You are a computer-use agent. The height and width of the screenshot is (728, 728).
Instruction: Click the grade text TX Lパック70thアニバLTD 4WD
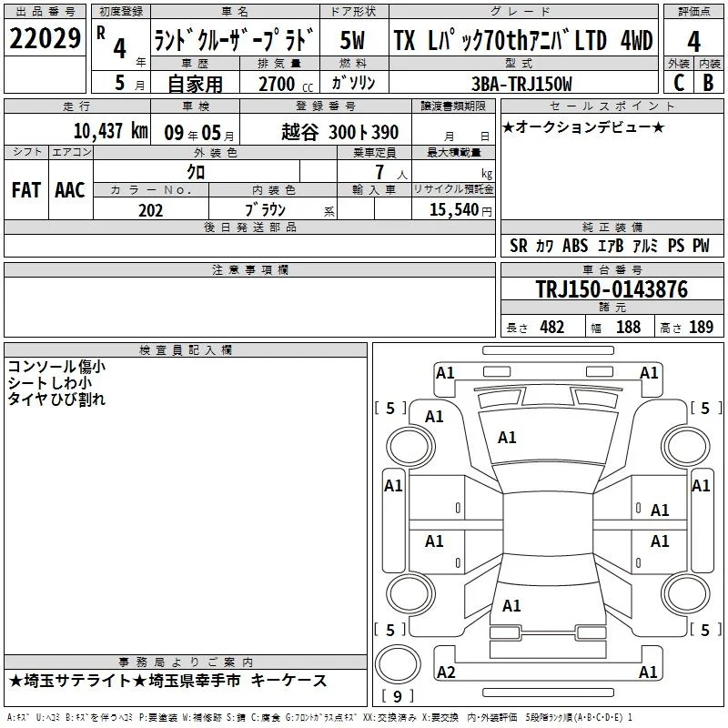click(x=523, y=40)
